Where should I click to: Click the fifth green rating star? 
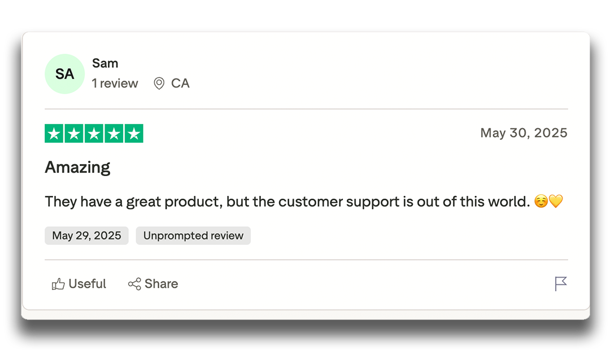click(133, 134)
